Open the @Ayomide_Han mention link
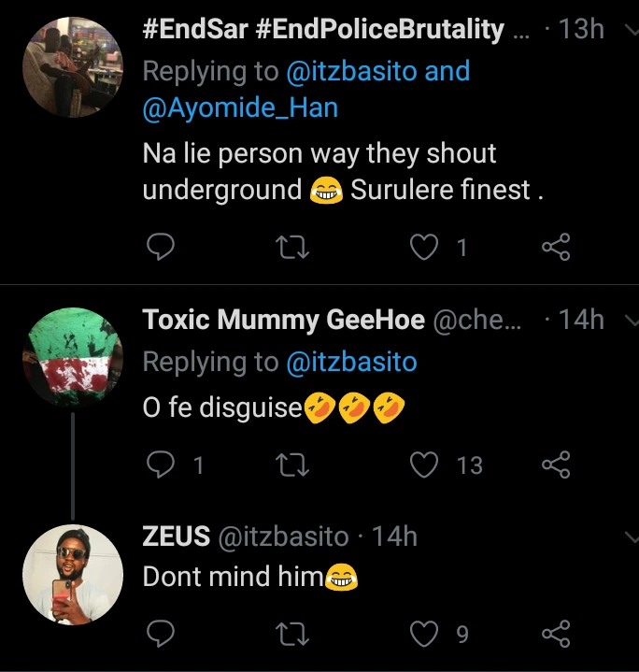Viewport: 639px width, 672px height. [240, 108]
